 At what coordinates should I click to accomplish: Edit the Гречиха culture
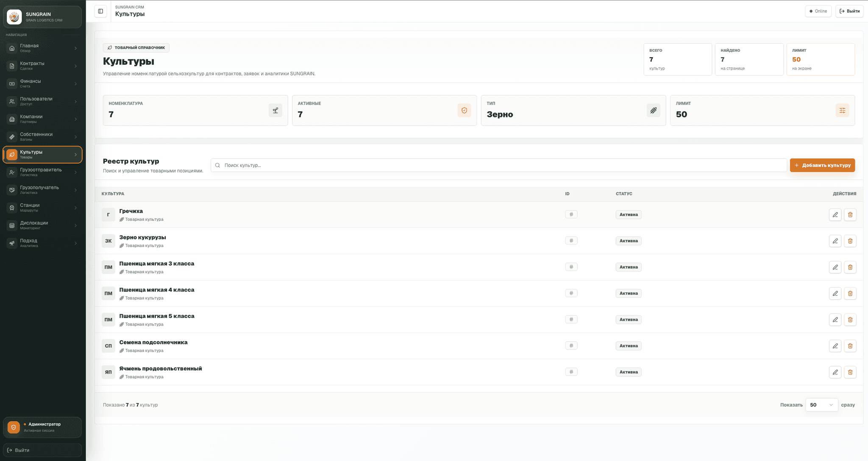click(835, 215)
